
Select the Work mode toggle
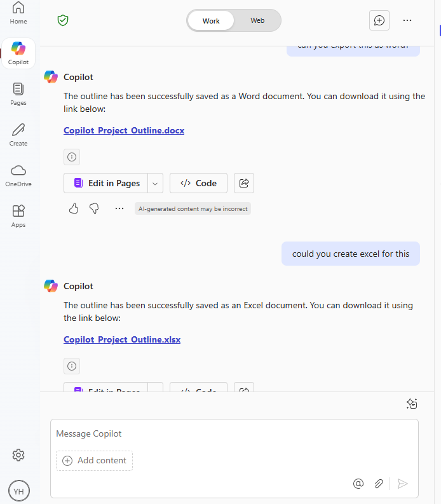(x=211, y=21)
